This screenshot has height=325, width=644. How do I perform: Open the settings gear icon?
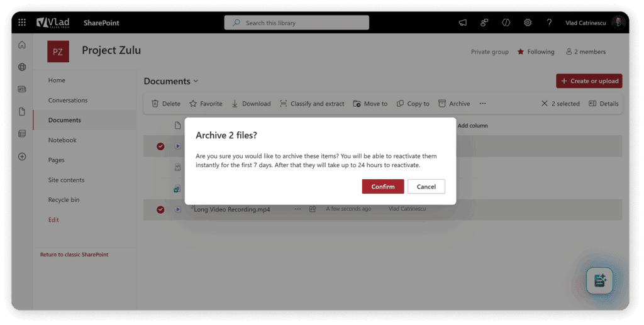pos(528,23)
